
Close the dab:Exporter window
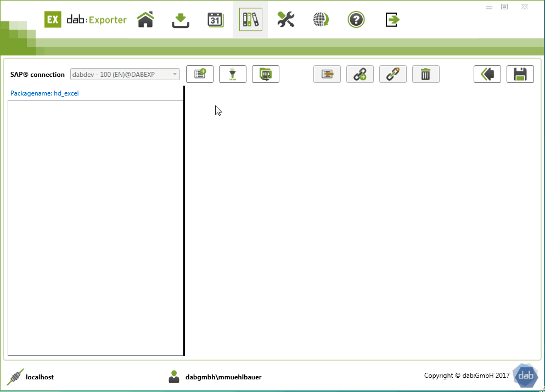[525, 7]
